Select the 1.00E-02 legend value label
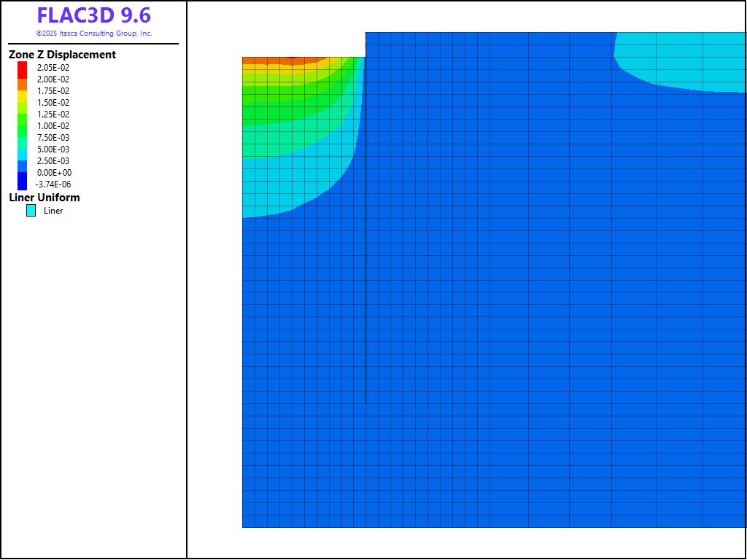The height and width of the screenshot is (560, 747). tap(53, 126)
